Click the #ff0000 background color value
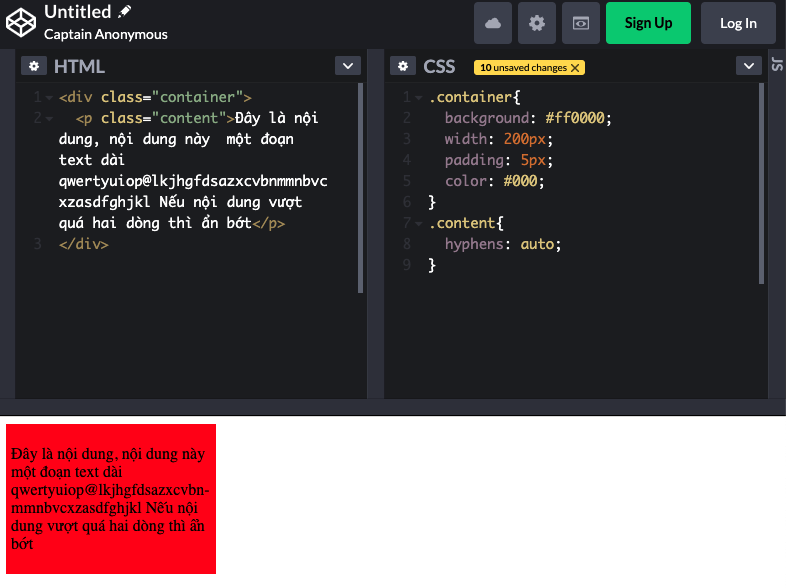 [x=577, y=118]
